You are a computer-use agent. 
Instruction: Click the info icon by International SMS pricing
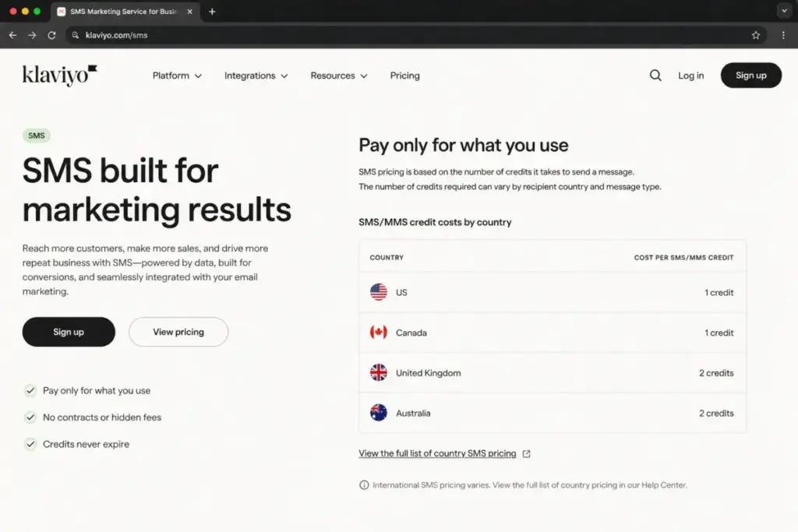coord(364,484)
